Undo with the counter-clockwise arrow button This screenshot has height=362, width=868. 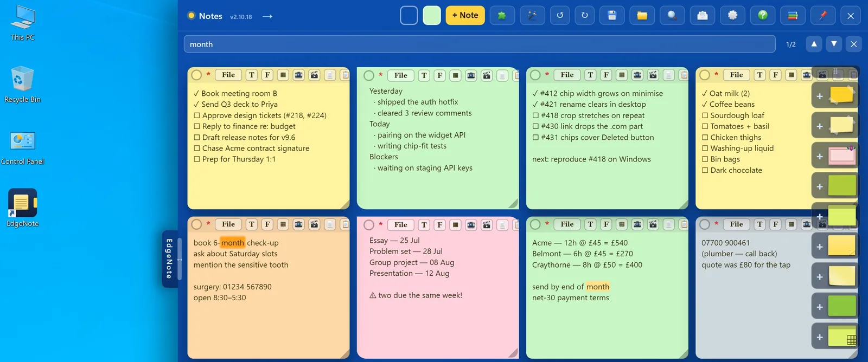(560, 16)
